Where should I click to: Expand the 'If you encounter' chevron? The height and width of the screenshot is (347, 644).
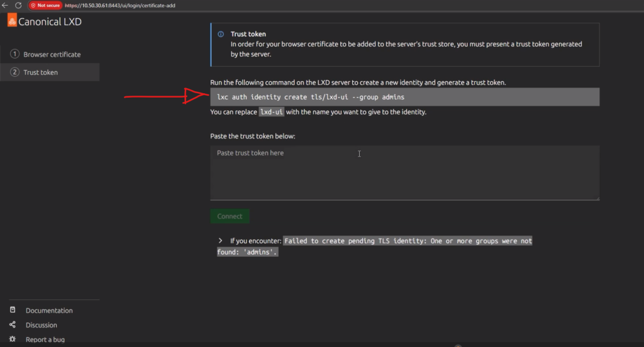(x=221, y=241)
